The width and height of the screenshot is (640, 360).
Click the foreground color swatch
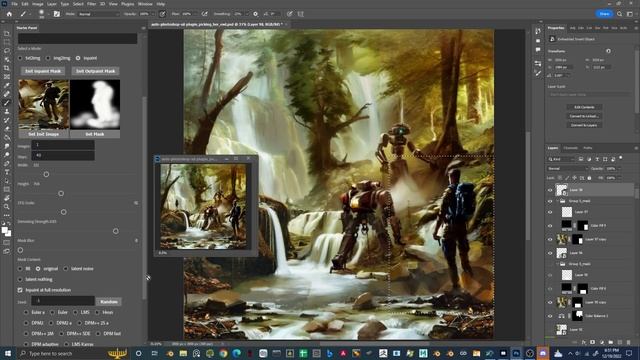tap(5, 230)
